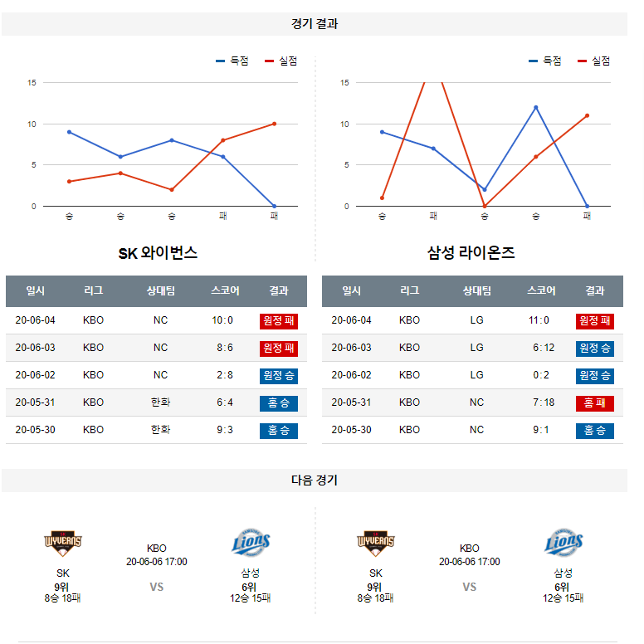Viewport: 644px width, 644px height.
Task: Click the 홈패 badge for Samsung's 20-05-31 game
Action: 595,403
